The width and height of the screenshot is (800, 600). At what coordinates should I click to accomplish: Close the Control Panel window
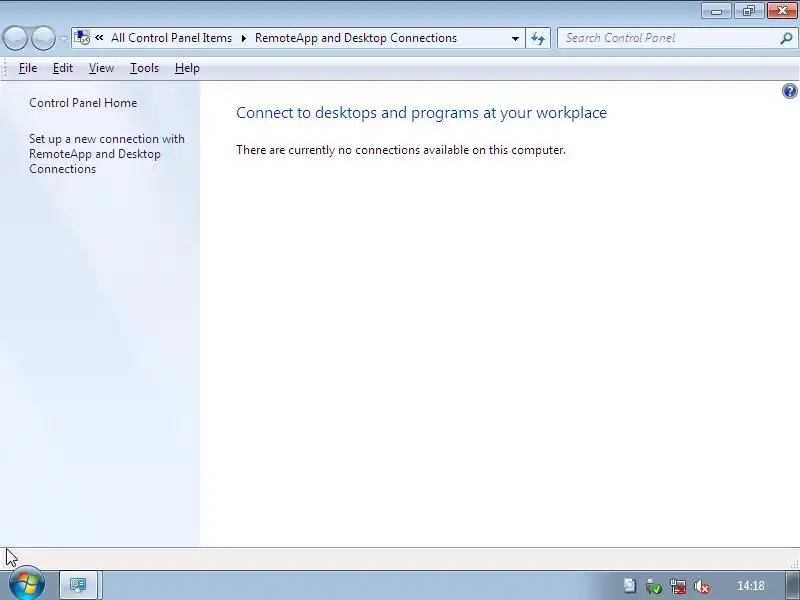(x=782, y=11)
